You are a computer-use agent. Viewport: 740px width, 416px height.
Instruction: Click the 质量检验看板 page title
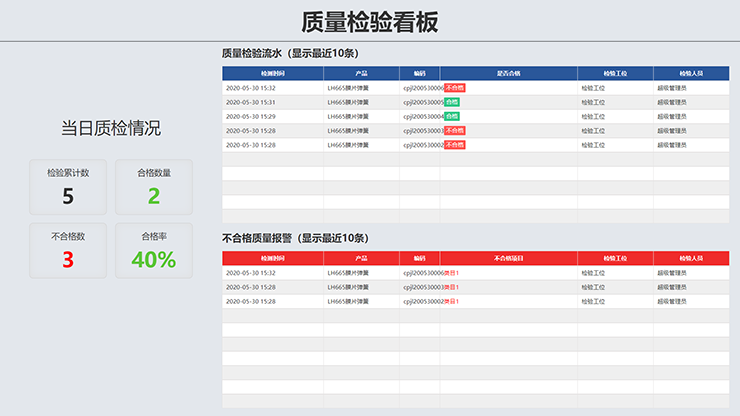(369, 22)
